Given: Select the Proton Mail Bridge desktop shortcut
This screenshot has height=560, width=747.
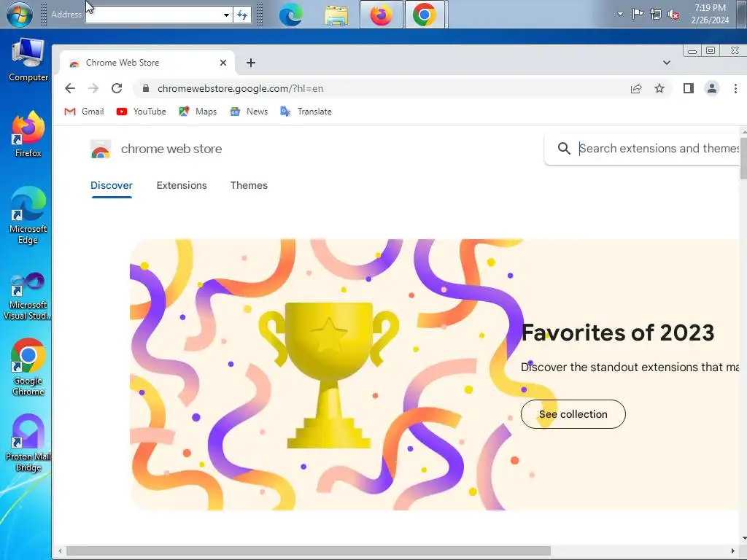Looking at the screenshot, I should (x=28, y=443).
